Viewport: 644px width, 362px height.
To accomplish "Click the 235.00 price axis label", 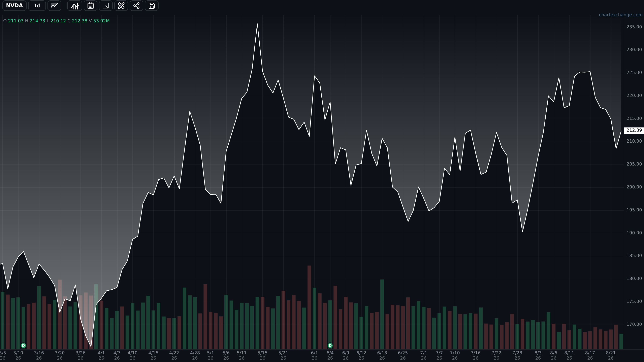I will pyautogui.click(x=634, y=27).
